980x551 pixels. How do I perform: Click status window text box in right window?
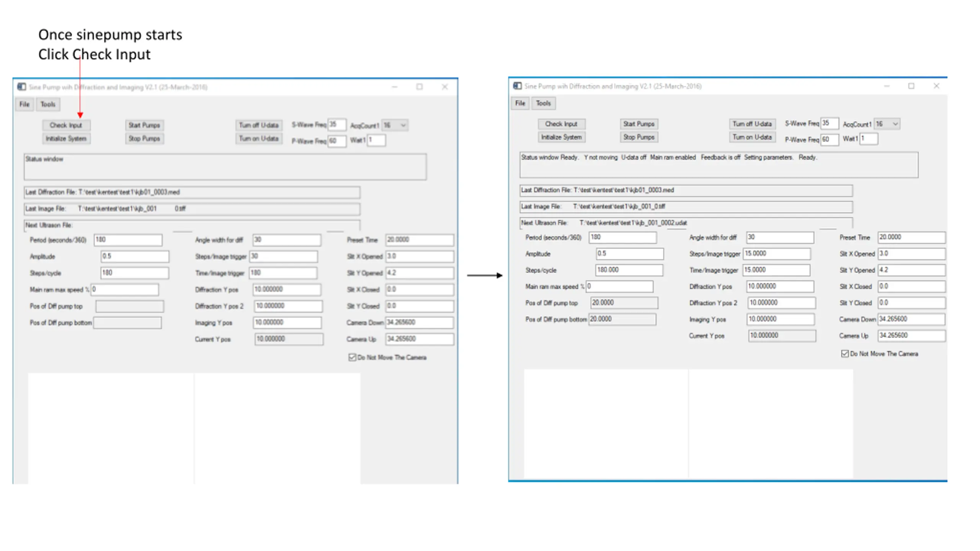pos(719,165)
